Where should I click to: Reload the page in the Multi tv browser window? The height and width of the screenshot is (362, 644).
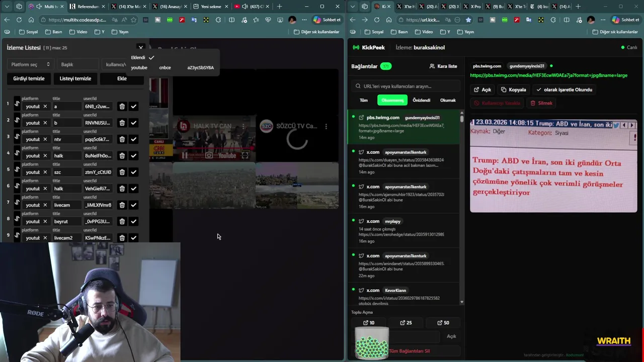(19, 20)
